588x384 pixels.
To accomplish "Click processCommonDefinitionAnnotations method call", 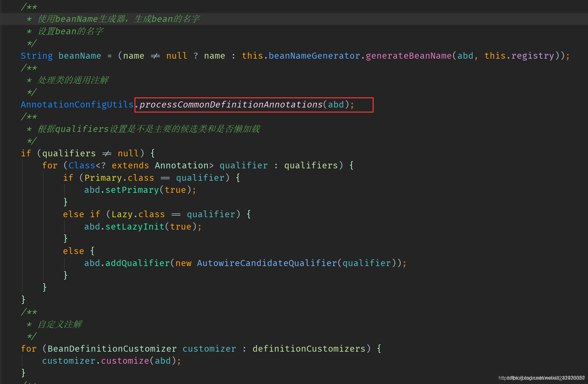I will pyautogui.click(x=231, y=105).
